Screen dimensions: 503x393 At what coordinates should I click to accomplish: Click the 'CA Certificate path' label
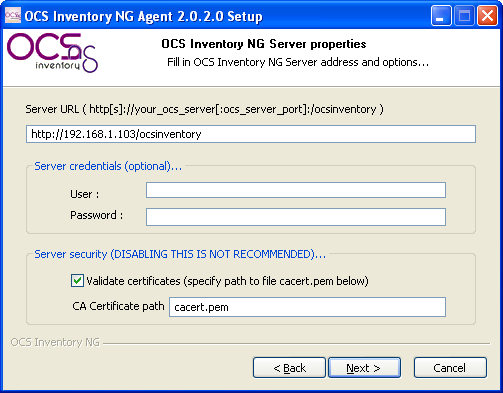[x=118, y=306]
